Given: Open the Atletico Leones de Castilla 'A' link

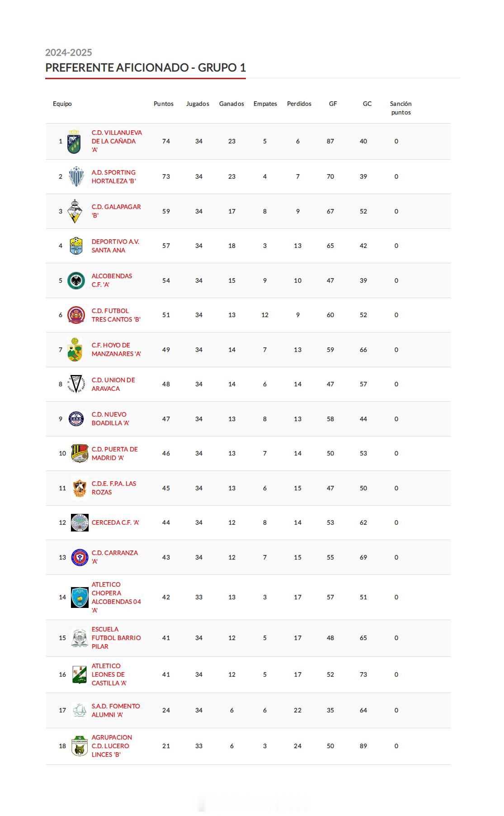Looking at the screenshot, I should pyautogui.click(x=109, y=674).
